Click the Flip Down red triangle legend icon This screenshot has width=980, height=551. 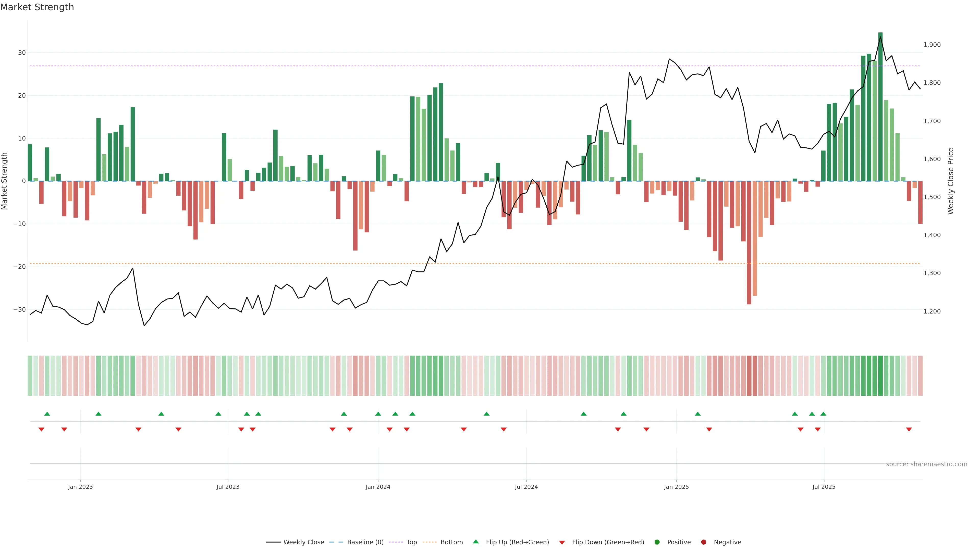562,543
